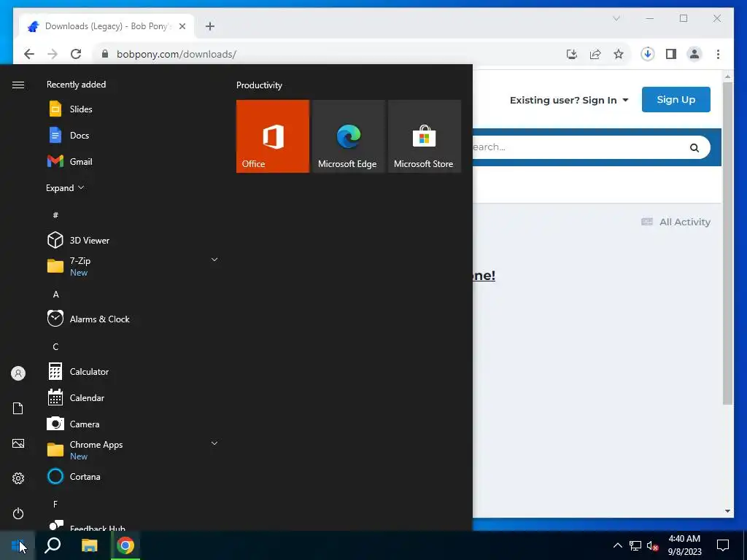This screenshot has height=560, width=747.
Task: Open Documents from Start sidebar
Action: coord(18,408)
